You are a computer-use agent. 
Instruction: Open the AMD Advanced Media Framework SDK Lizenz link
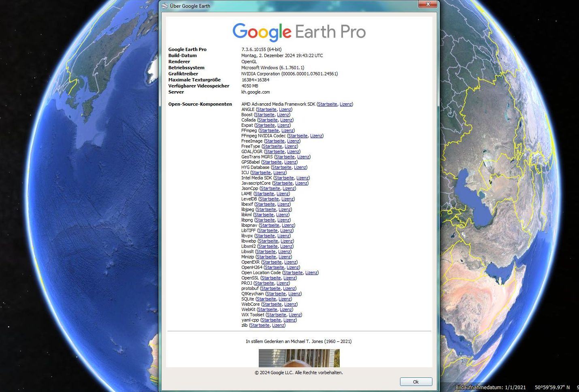(346, 104)
